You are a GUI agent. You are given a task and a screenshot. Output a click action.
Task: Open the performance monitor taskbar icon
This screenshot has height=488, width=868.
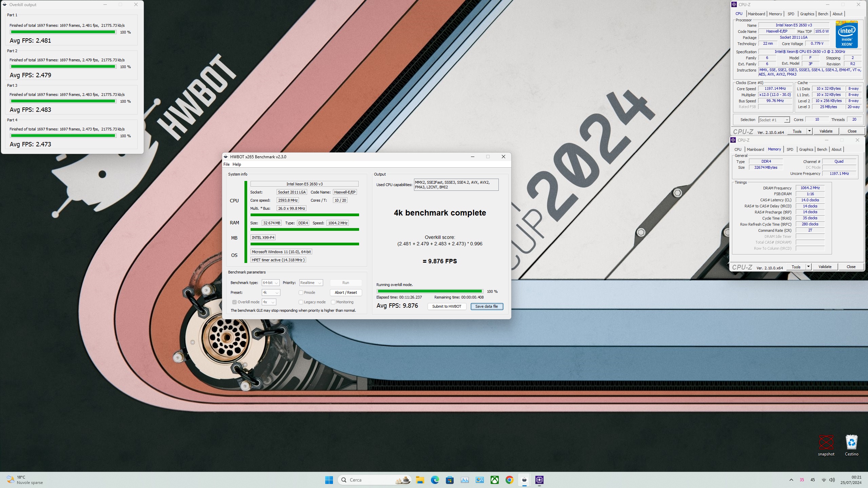pos(465,480)
